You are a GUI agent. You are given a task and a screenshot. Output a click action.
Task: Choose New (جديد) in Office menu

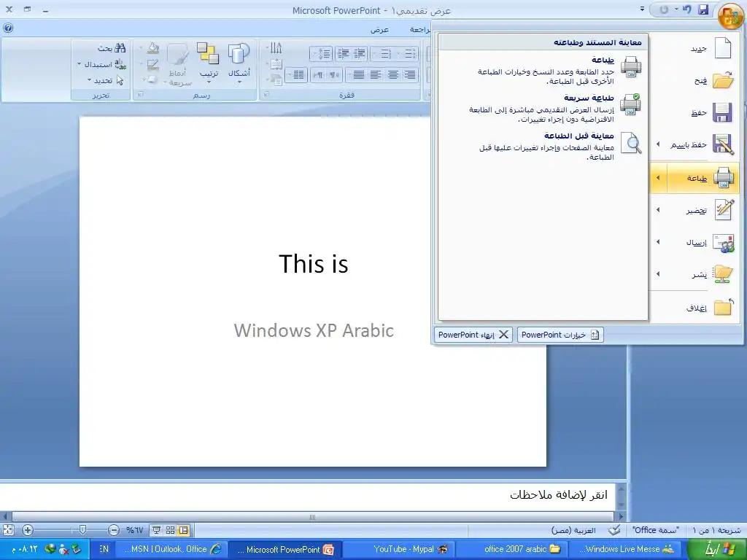695,48
